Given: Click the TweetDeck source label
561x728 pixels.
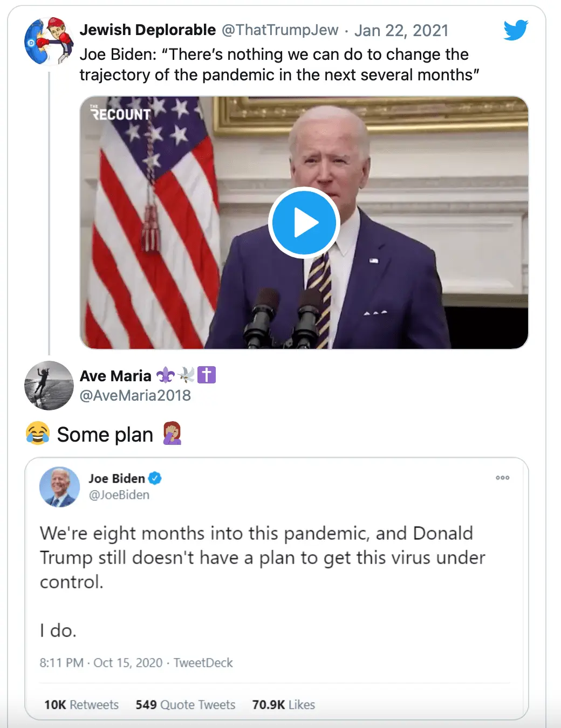Looking at the screenshot, I should (x=203, y=663).
